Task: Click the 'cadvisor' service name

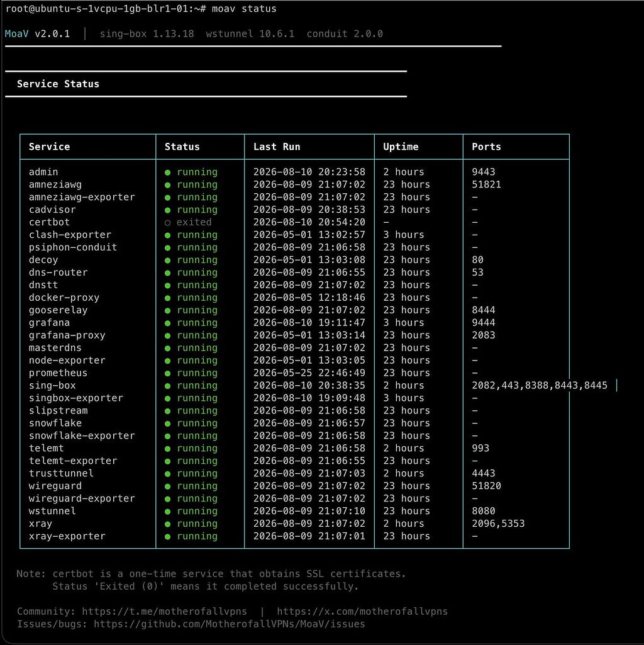Action: click(x=52, y=210)
